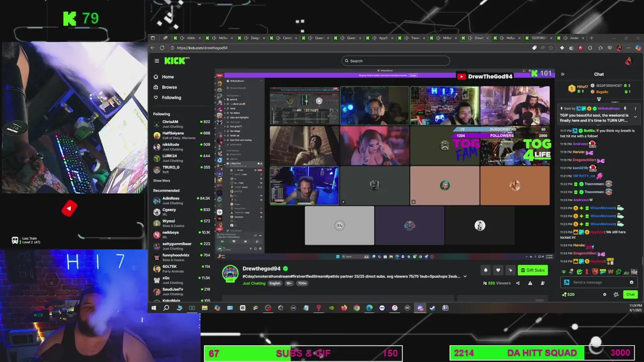Open the pinned message options menu

(635, 109)
